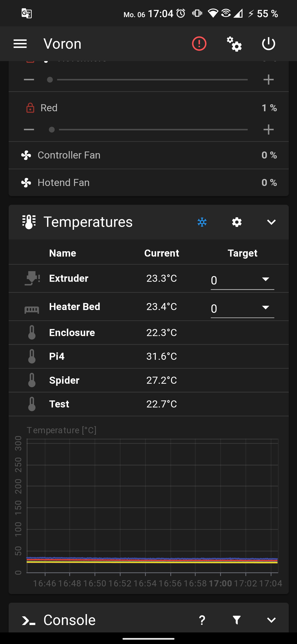Open the Temperatures panel settings gear
This screenshot has width=297, height=644.
[236, 222]
